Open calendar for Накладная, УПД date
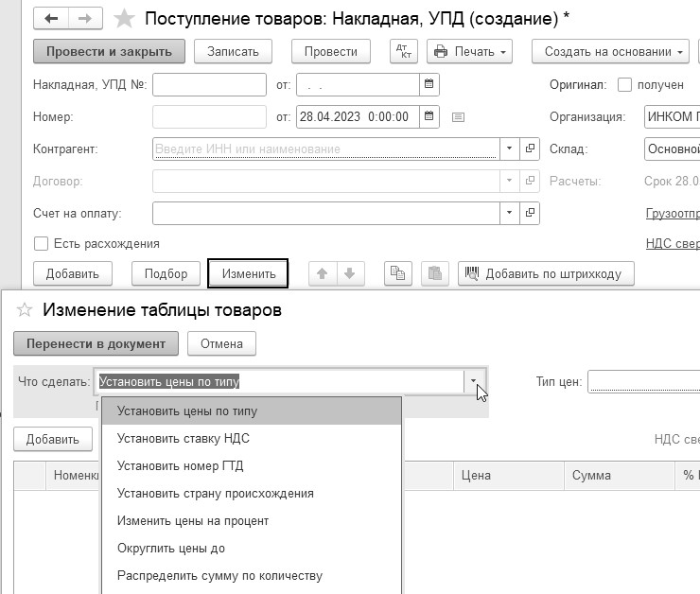Viewport: 700px width, 594px height. (429, 84)
